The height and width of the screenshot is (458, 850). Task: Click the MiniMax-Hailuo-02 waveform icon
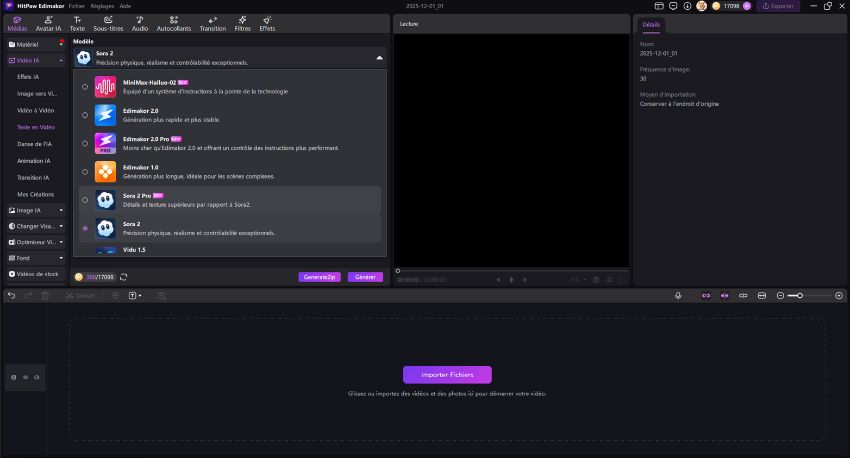click(105, 87)
